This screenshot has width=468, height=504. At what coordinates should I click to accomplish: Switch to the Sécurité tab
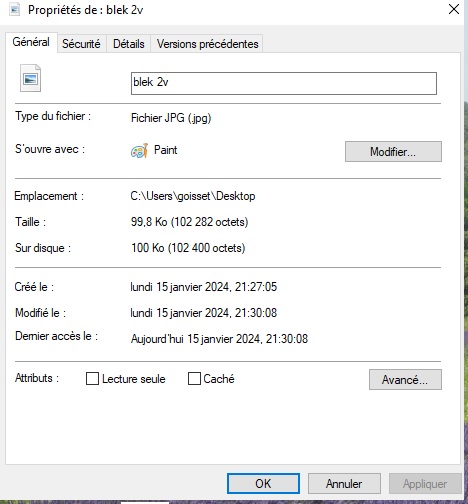click(x=81, y=44)
